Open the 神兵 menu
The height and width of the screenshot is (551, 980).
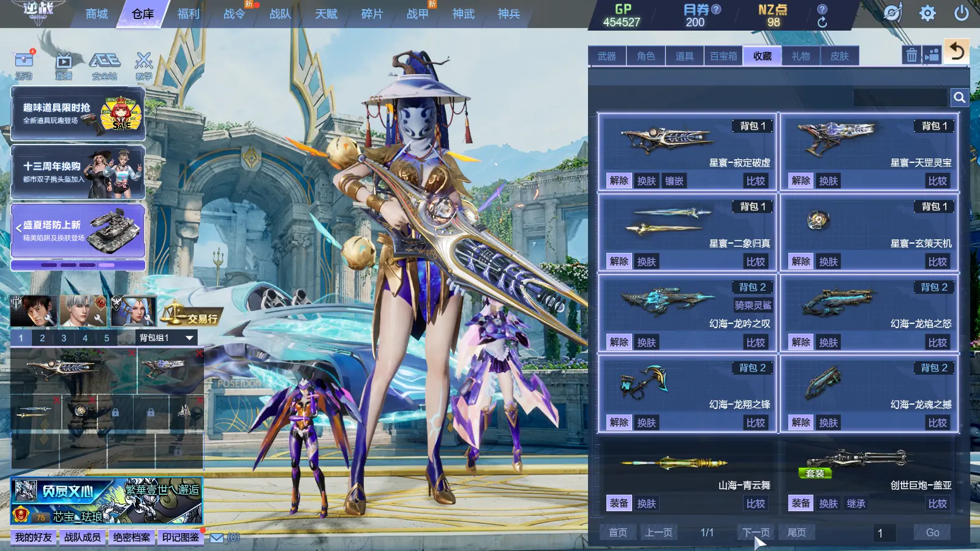click(x=508, y=13)
